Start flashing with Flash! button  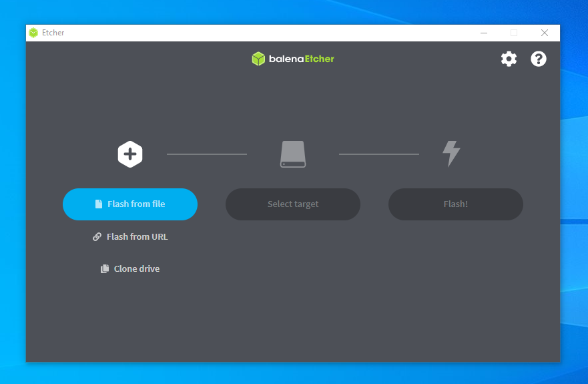point(456,204)
